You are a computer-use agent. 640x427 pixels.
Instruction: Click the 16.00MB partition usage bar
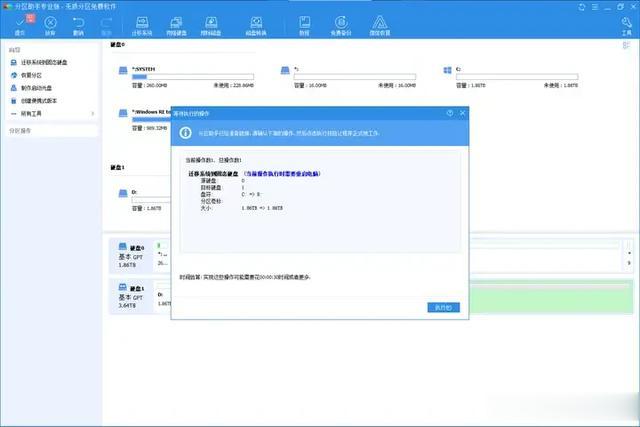(x=355, y=77)
